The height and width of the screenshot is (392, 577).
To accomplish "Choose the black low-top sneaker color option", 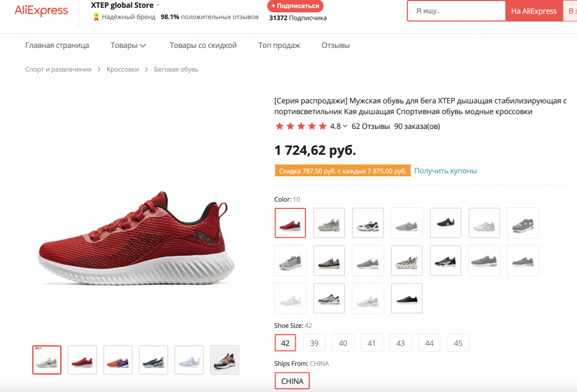I will click(x=406, y=298).
